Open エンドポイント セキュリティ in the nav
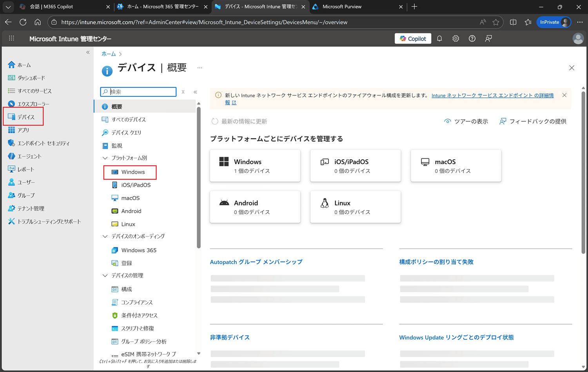 pos(39,143)
